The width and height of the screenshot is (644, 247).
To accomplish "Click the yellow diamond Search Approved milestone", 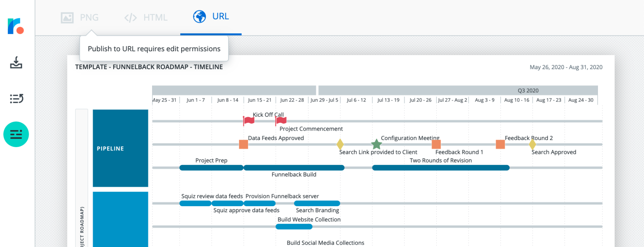I will click(x=532, y=144).
